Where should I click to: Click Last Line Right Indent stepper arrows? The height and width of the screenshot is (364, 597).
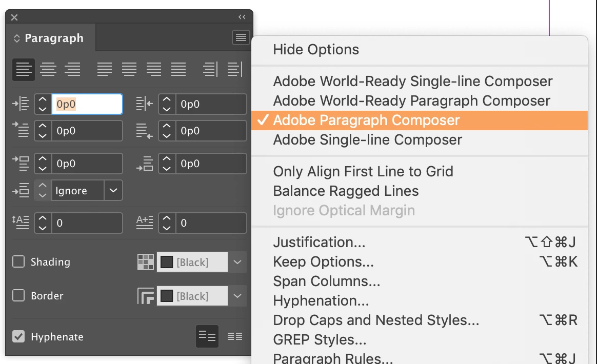(x=167, y=131)
